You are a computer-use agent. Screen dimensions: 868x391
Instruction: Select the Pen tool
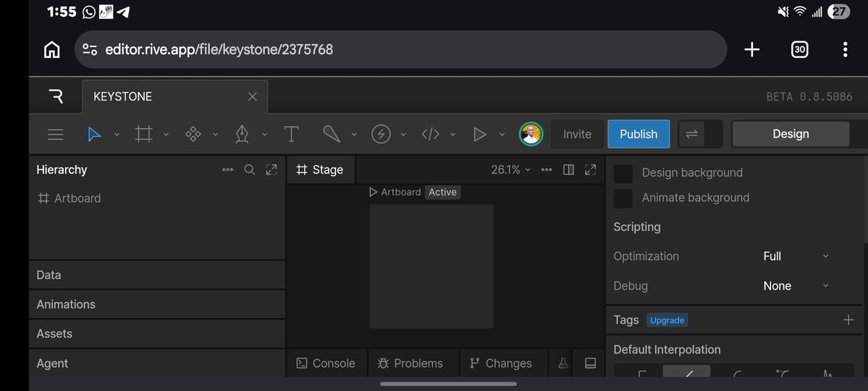[x=242, y=134]
